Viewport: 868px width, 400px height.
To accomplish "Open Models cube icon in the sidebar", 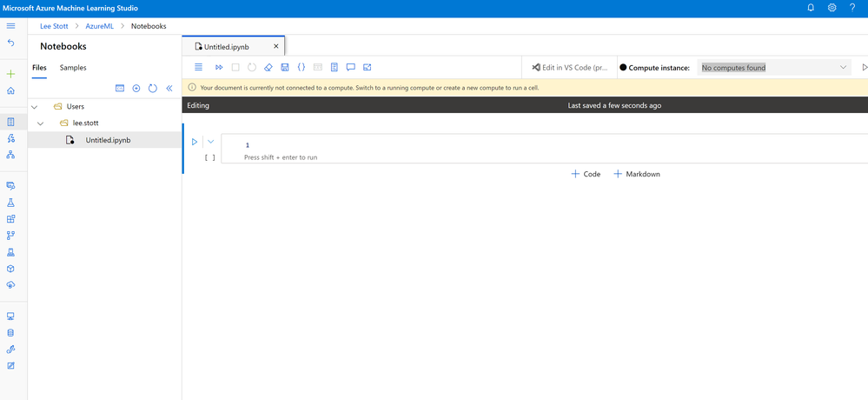I will tap(10, 269).
